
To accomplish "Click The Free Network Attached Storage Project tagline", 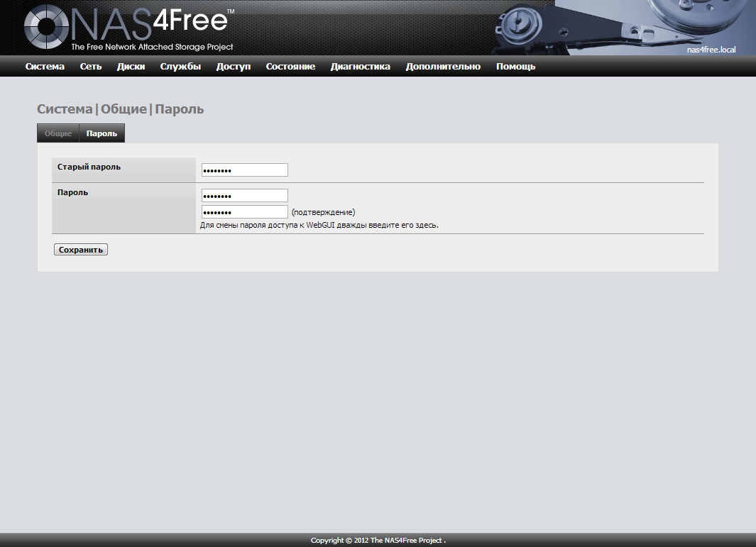I will tap(152, 47).
